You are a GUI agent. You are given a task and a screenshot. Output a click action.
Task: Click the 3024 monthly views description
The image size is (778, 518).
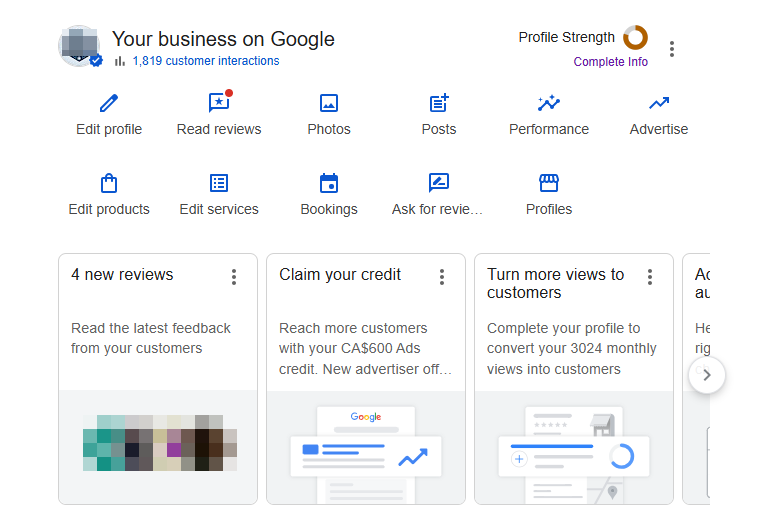pyautogui.click(x=572, y=348)
